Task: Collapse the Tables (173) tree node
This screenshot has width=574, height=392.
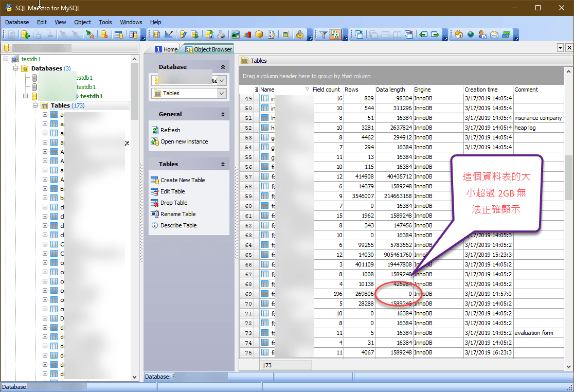Action: point(35,105)
